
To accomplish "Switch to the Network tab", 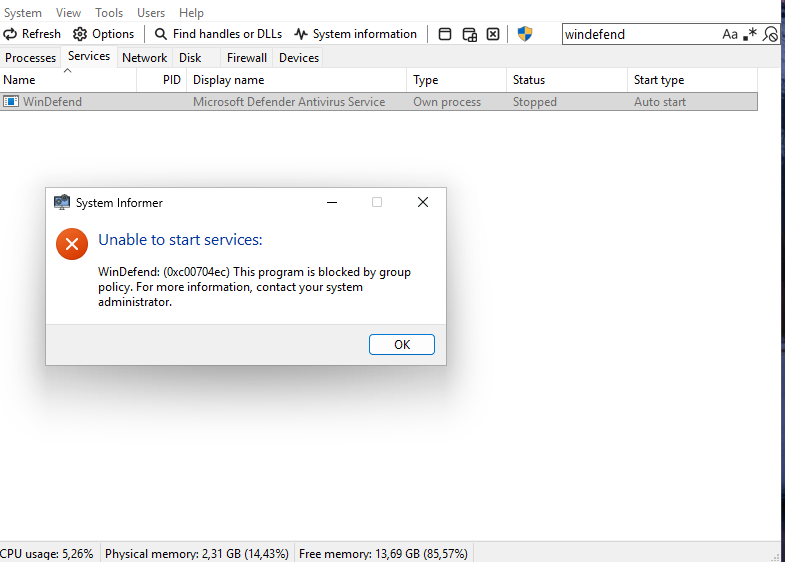I will coord(144,58).
